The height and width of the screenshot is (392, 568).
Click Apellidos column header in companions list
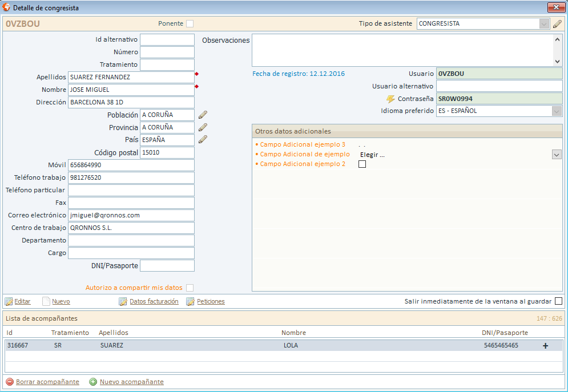pos(114,333)
